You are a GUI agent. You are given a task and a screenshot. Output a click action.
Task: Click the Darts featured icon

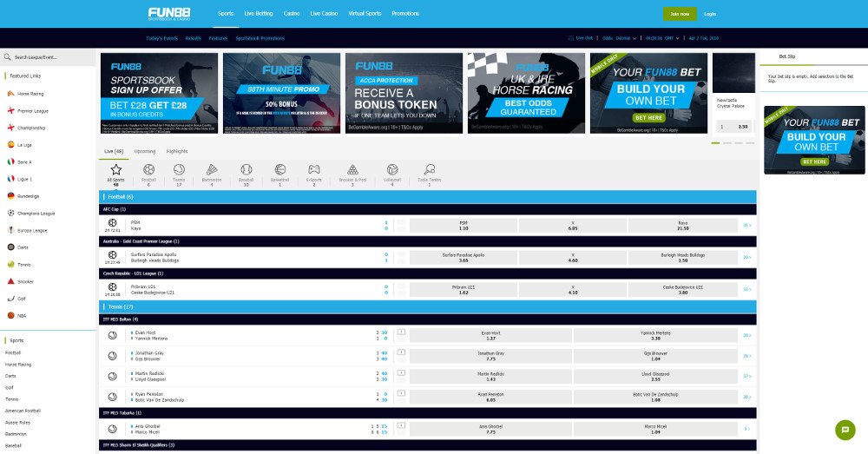[10, 247]
